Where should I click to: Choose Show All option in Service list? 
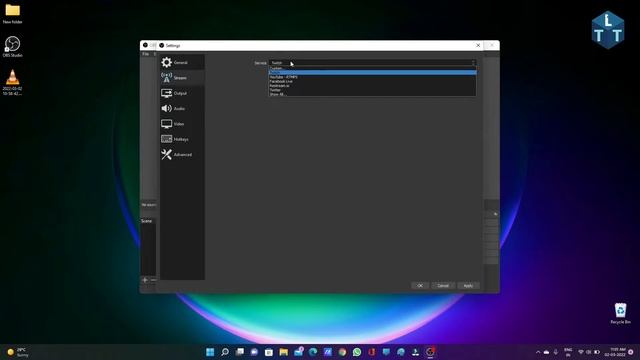(x=372, y=94)
